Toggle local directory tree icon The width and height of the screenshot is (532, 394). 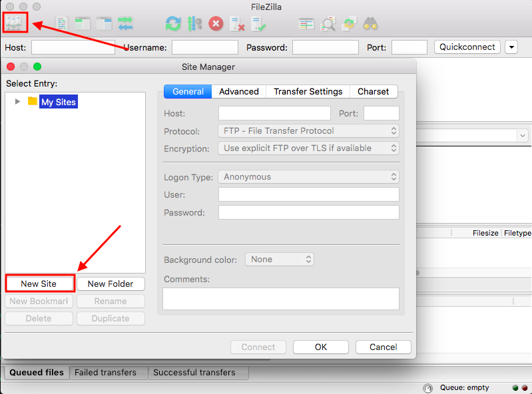click(x=83, y=24)
